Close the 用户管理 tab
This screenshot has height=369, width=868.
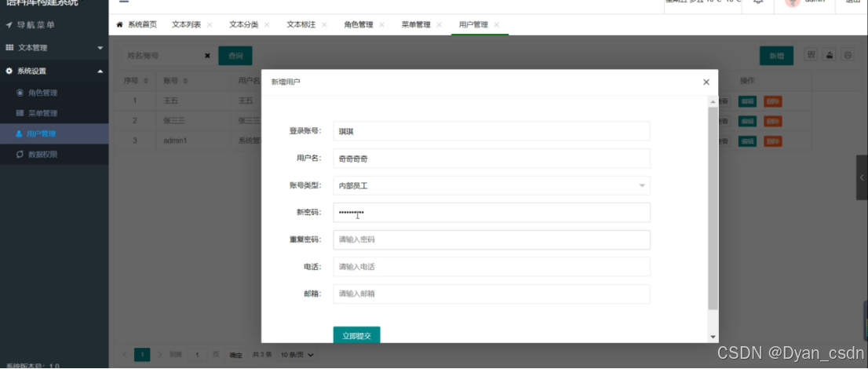pos(497,25)
